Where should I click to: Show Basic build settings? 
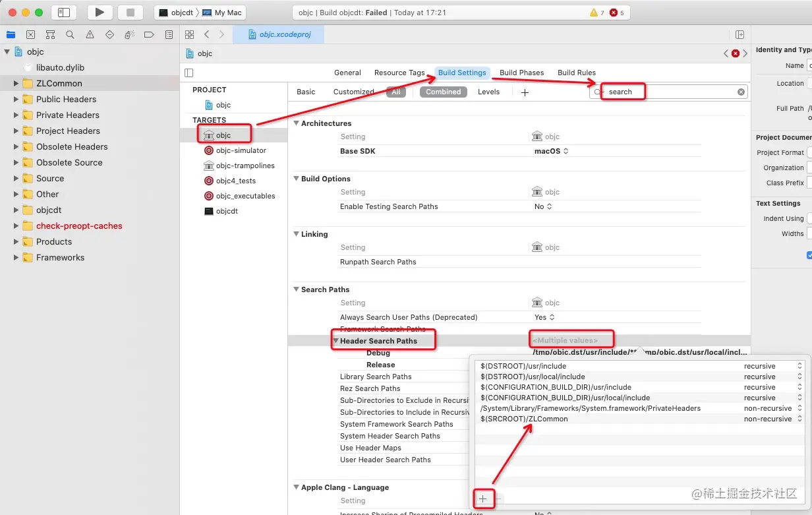[306, 92]
